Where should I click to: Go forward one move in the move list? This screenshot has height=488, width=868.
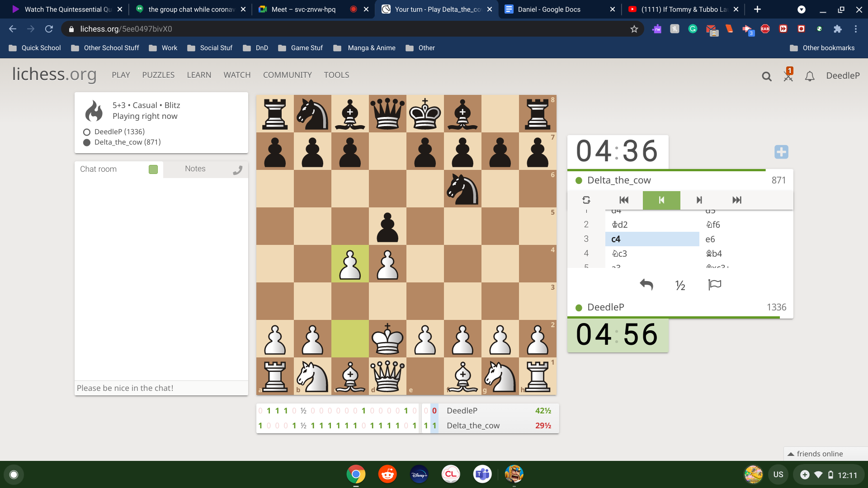[699, 200]
